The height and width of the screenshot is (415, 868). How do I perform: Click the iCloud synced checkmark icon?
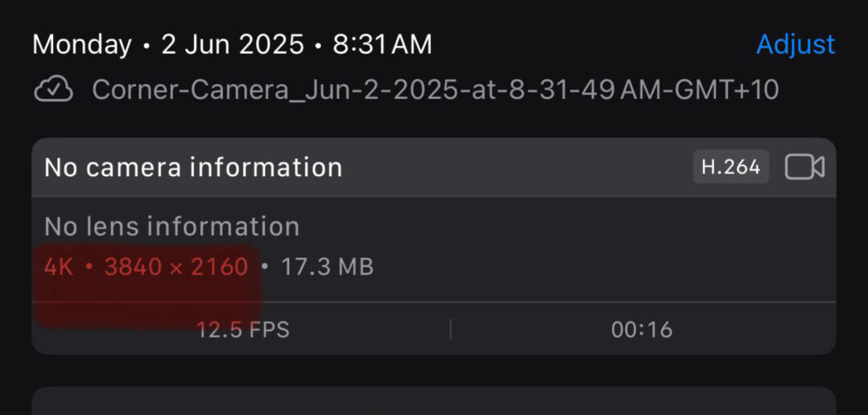point(53,90)
